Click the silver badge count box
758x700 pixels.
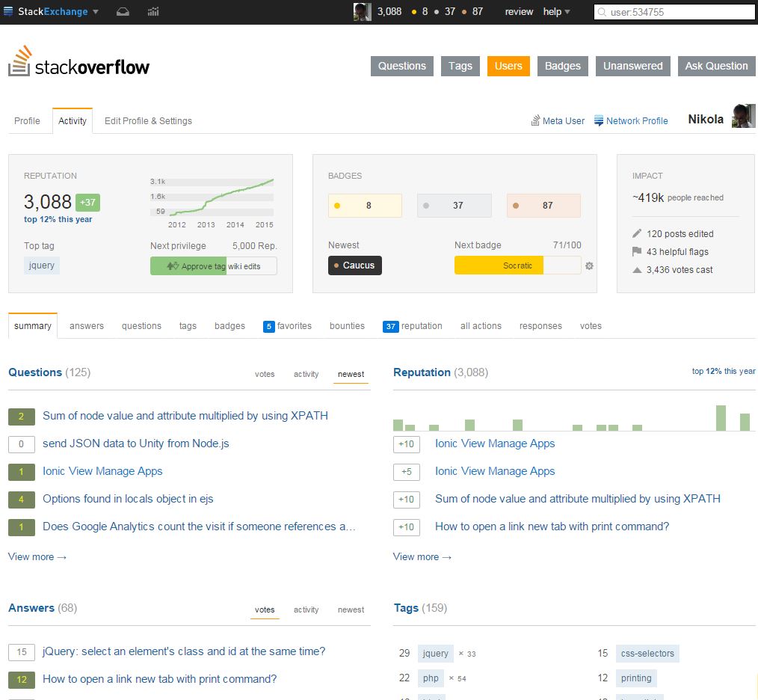pos(455,206)
